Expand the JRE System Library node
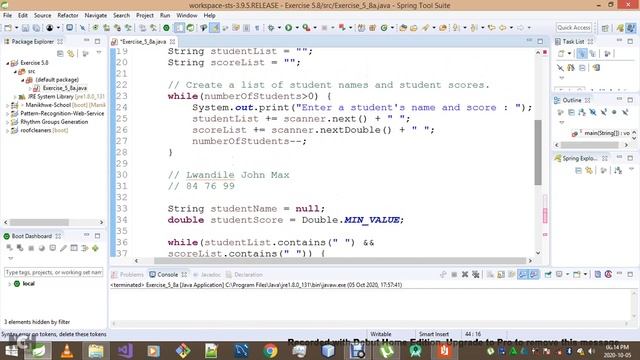 point(15,97)
